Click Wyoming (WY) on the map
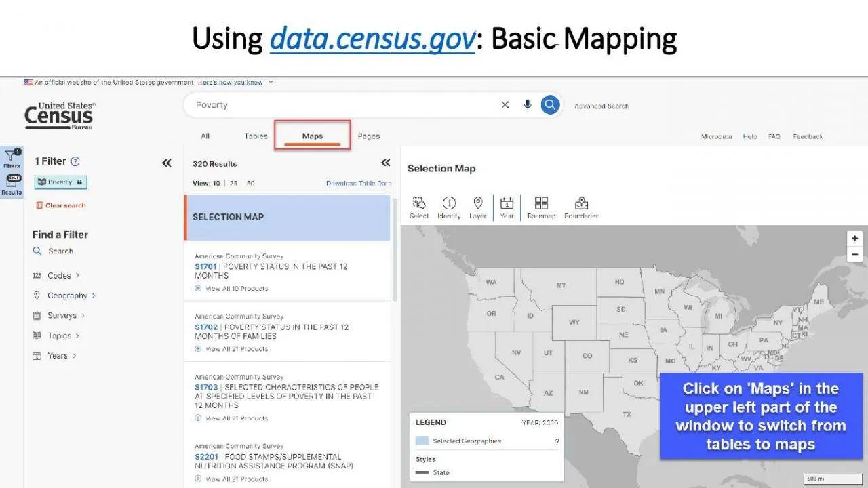868x488 pixels. (574, 322)
